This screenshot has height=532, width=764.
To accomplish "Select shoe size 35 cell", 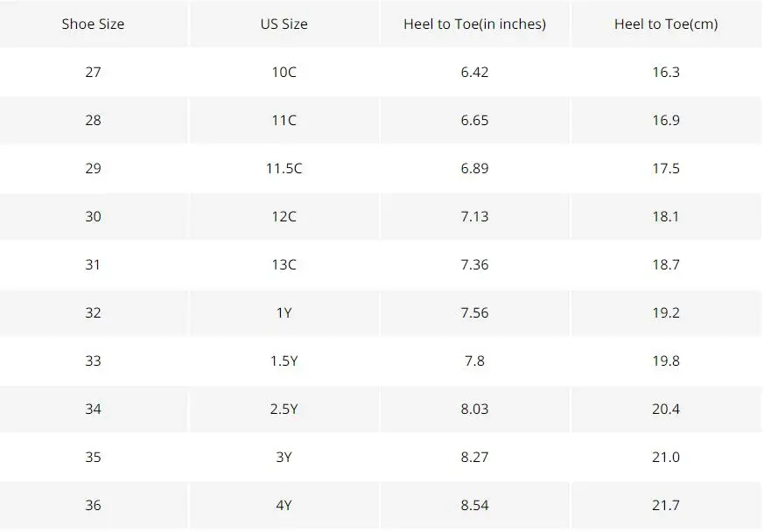I will tap(93, 457).
